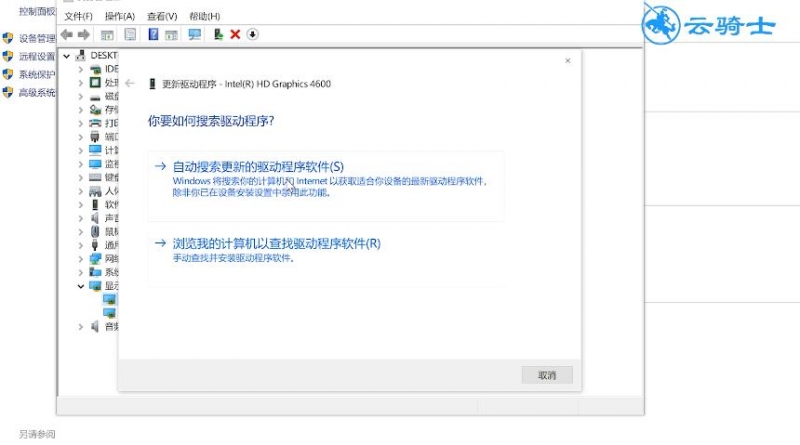Select the network adapters icon in tree
Viewport: 800px width, 445px height.
tap(95, 259)
